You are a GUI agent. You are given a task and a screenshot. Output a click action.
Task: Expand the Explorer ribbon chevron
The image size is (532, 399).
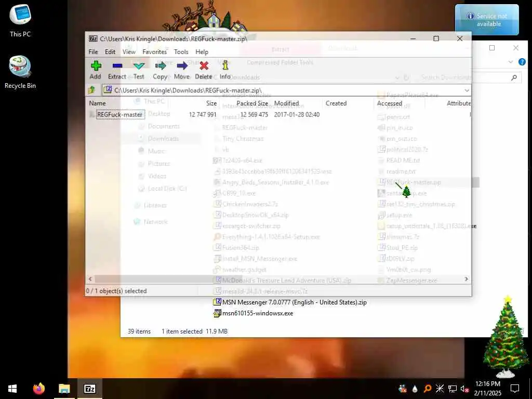pyautogui.click(x=511, y=62)
